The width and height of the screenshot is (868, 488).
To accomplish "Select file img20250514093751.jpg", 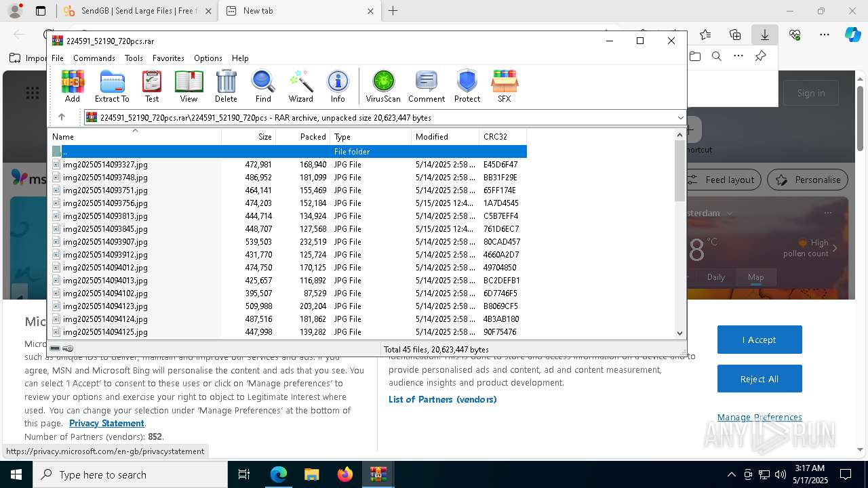I will pyautogui.click(x=288, y=190).
